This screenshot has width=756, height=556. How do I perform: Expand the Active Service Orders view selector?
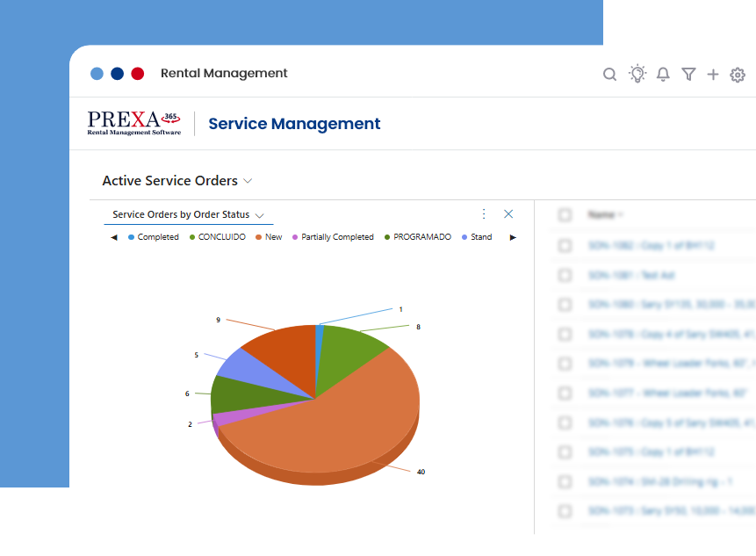pos(248,181)
